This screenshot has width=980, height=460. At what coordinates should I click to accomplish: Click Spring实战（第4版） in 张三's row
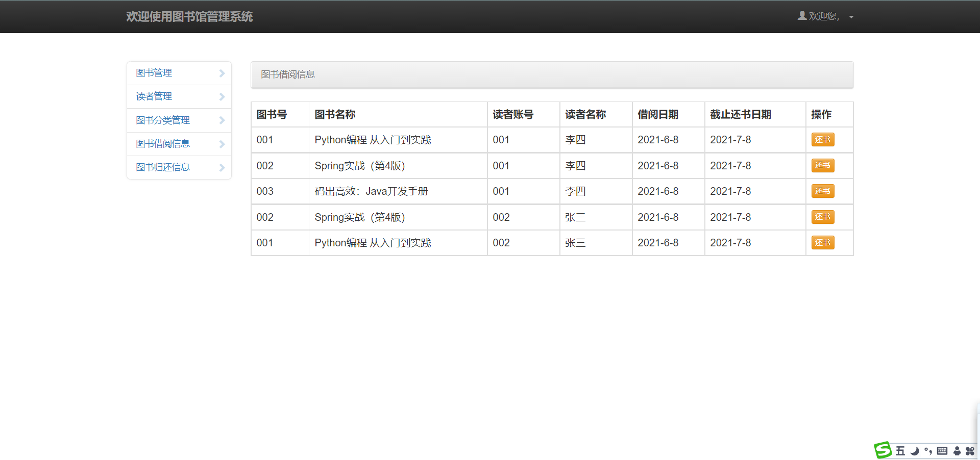(360, 217)
